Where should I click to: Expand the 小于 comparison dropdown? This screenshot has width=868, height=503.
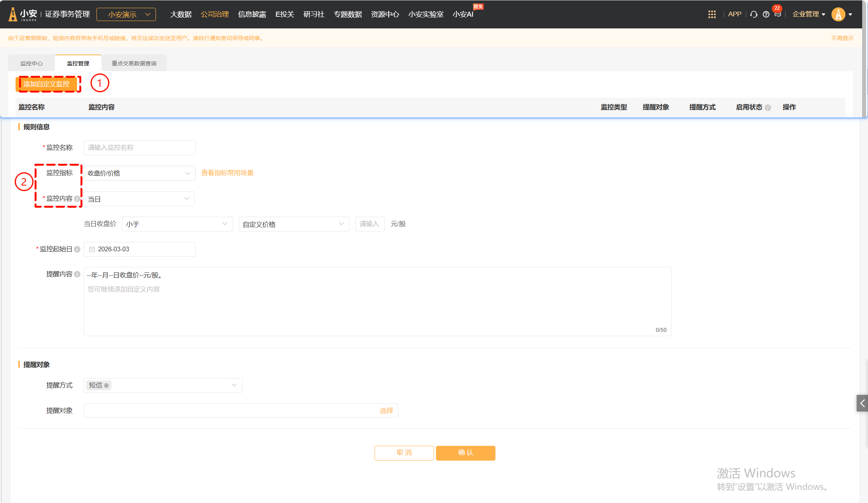coord(177,224)
